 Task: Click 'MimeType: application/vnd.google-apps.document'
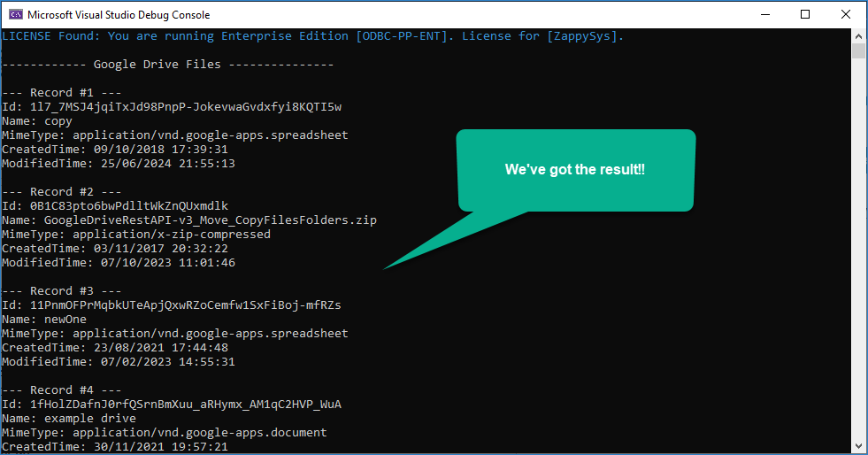coord(165,432)
